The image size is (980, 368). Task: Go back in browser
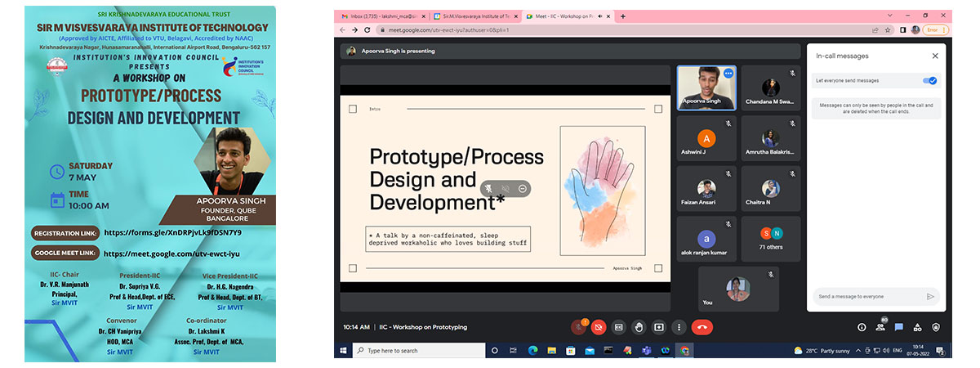[343, 30]
